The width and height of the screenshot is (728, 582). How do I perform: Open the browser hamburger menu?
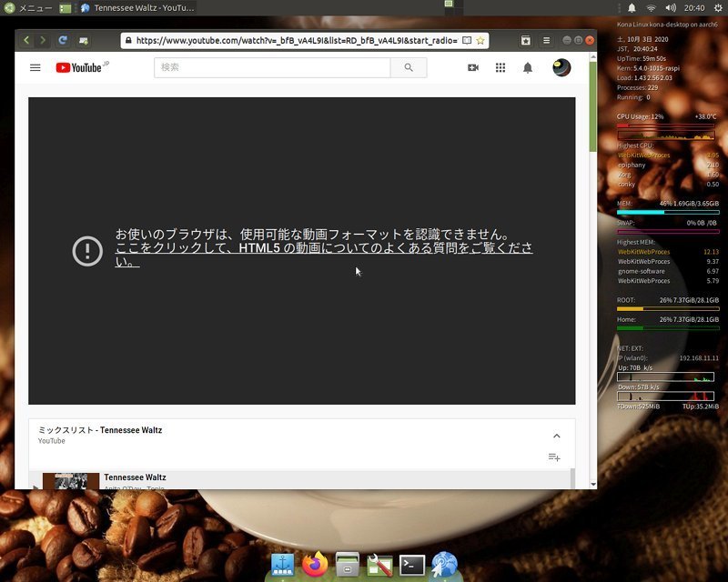click(x=547, y=40)
